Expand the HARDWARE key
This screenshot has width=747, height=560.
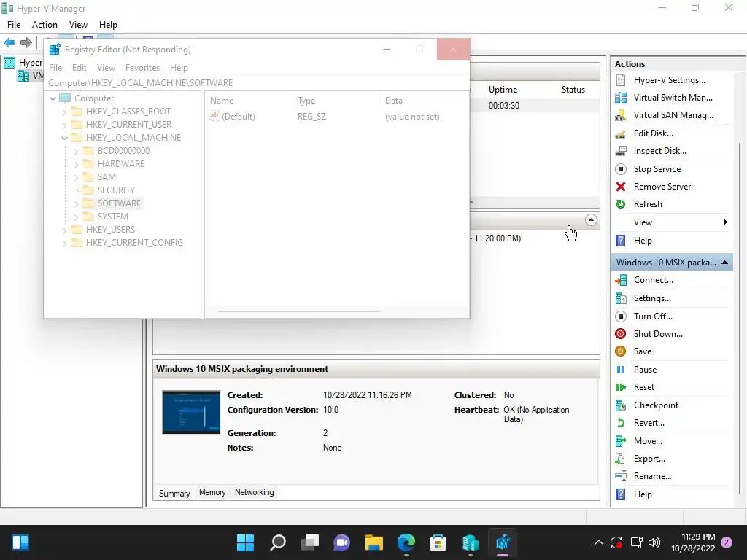click(x=76, y=164)
